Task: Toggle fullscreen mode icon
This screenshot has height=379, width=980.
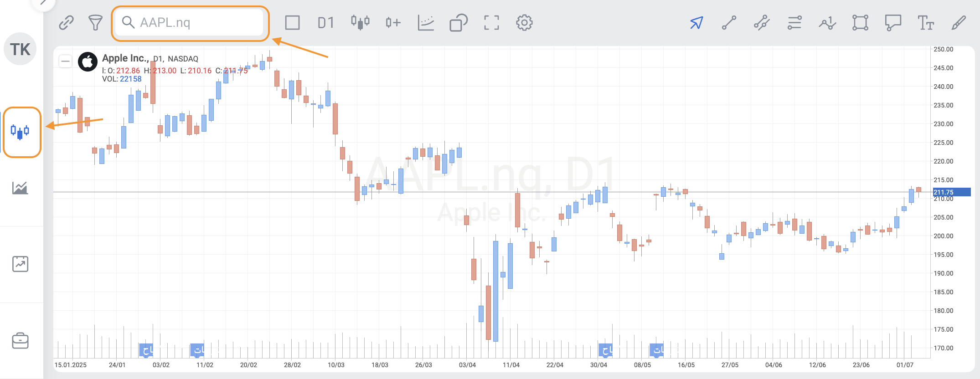Action: point(491,22)
